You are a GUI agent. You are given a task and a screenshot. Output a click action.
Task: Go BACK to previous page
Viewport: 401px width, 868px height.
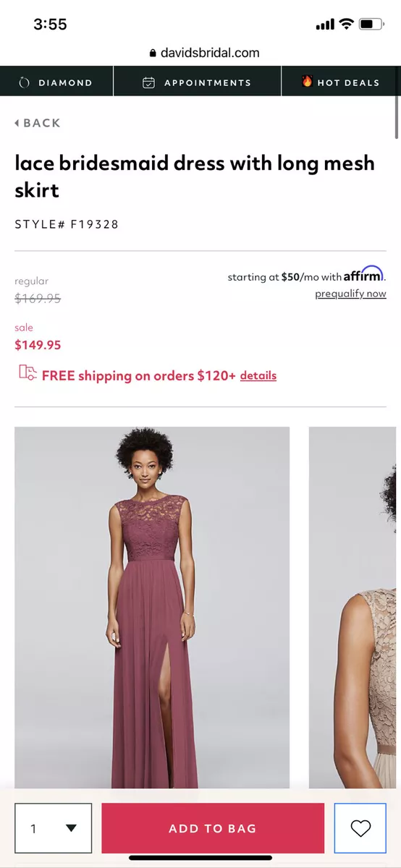tap(38, 123)
